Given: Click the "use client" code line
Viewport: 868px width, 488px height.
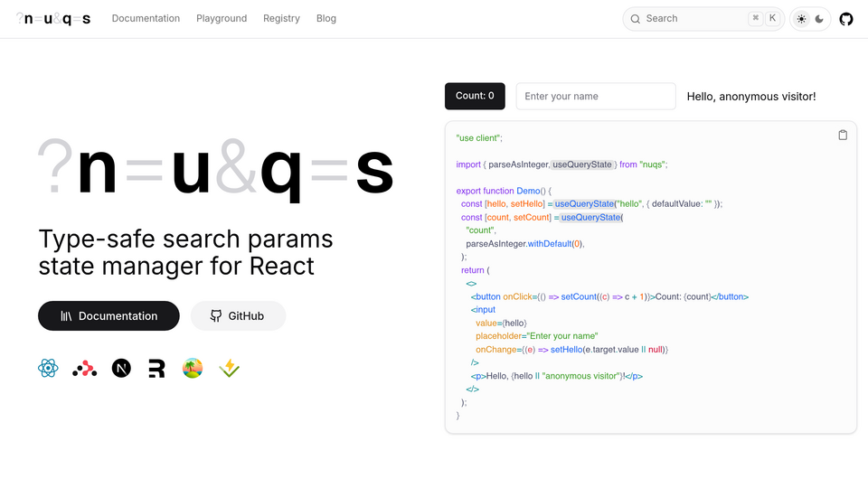Looking at the screenshot, I should 479,137.
